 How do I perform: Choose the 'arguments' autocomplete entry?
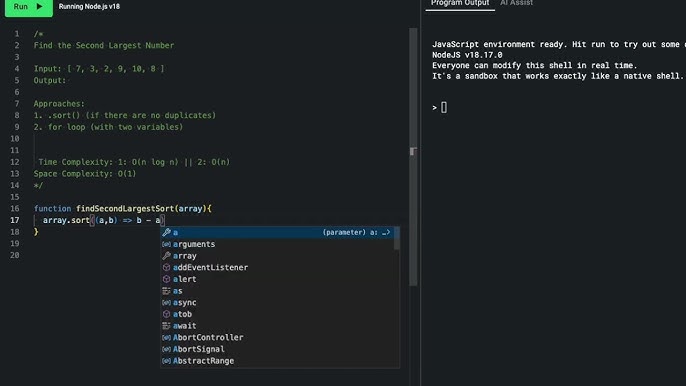(x=277, y=244)
